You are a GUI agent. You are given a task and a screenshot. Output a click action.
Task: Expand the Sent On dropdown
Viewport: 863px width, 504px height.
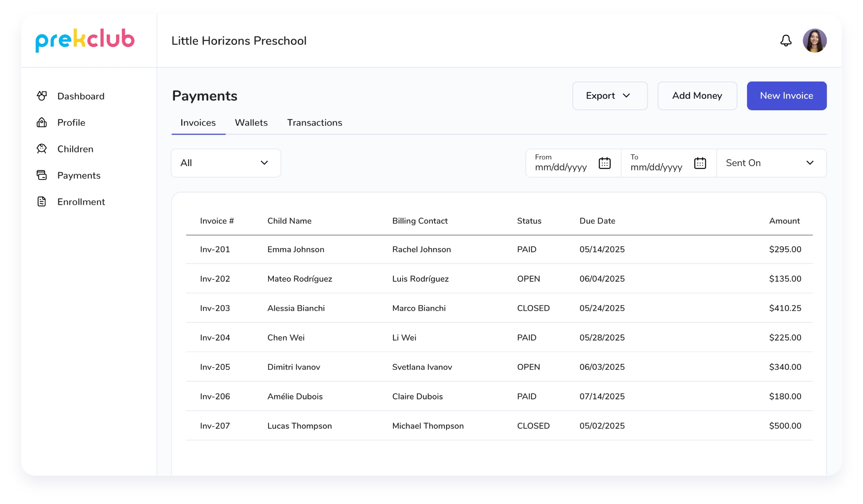coord(771,163)
